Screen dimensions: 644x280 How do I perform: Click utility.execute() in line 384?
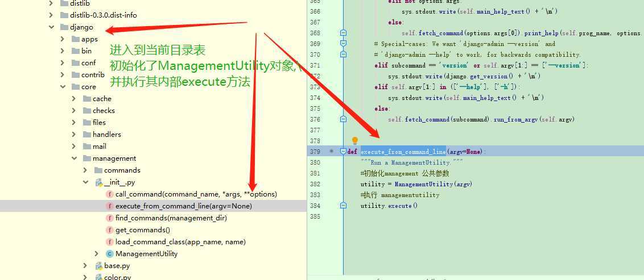point(389,206)
